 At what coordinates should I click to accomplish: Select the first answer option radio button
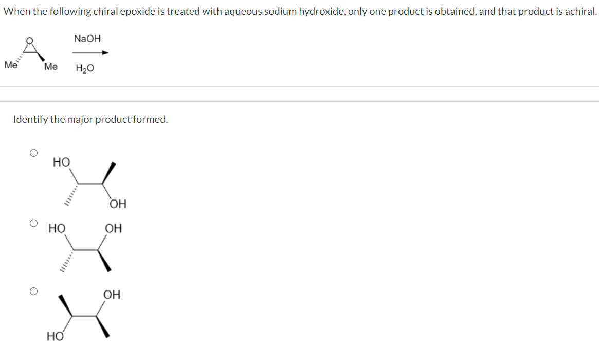click(33, 153)
